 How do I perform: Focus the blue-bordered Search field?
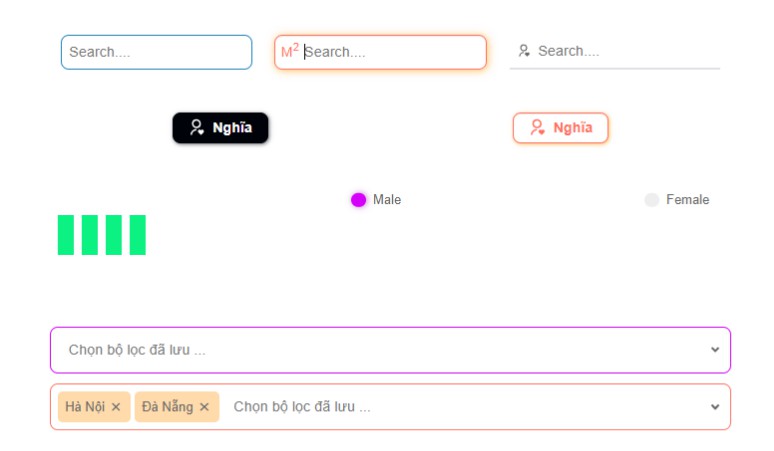pos(156,52)
